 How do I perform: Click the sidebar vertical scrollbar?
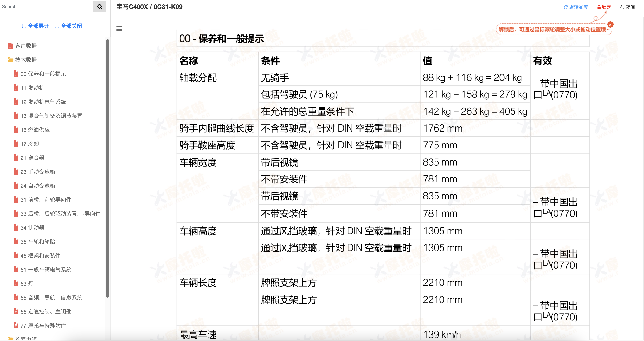107,168
